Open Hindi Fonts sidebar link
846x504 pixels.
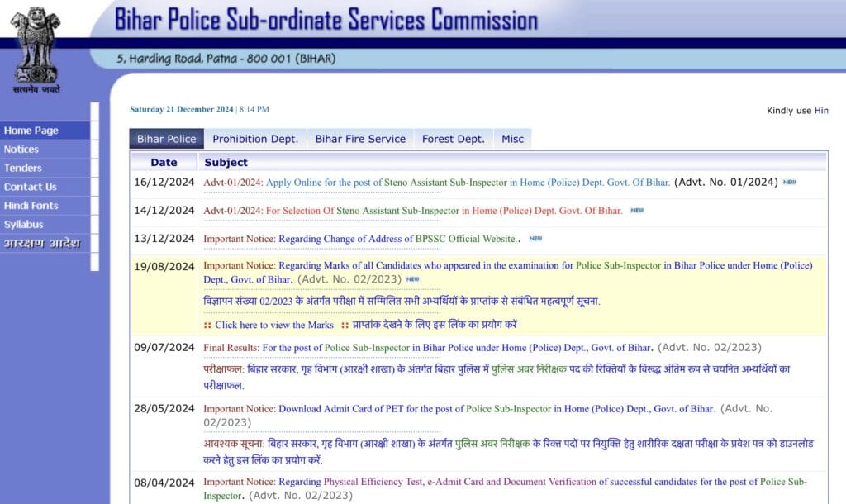click(x=45, y=206)
